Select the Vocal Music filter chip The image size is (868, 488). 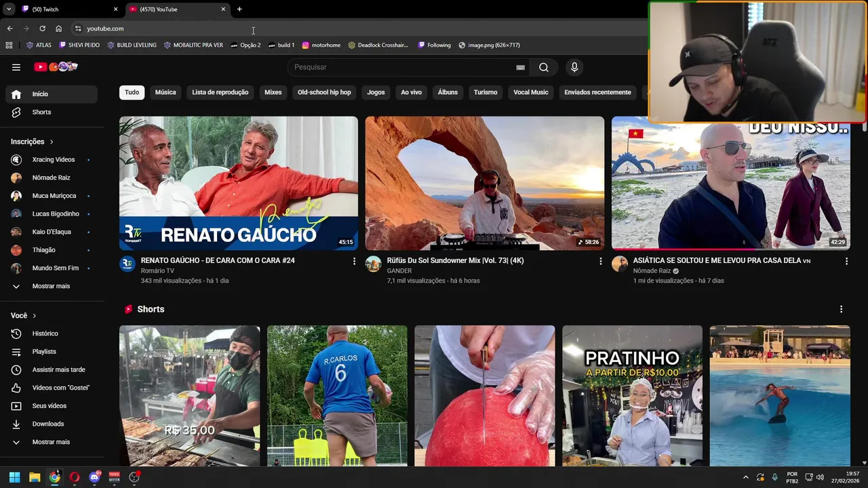click(x=531, y=92)
